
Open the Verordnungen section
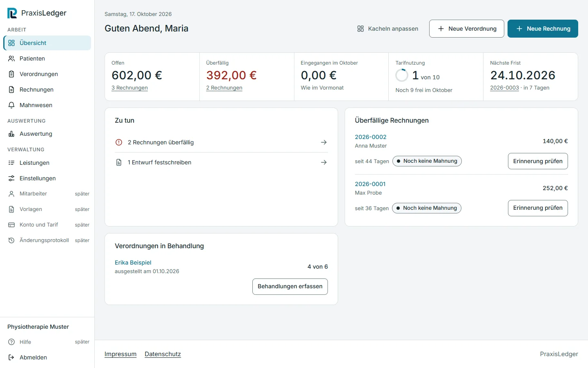click(x=47, y=74)
